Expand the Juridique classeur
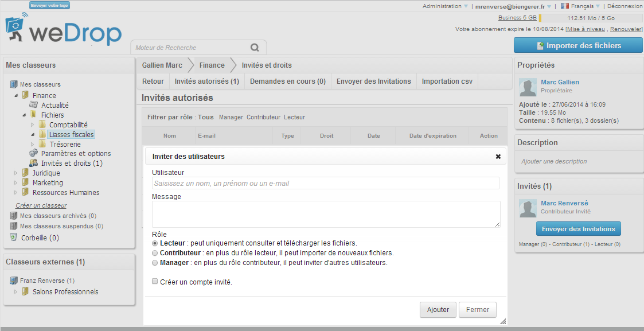644x331 pixels. coord(16,173)
